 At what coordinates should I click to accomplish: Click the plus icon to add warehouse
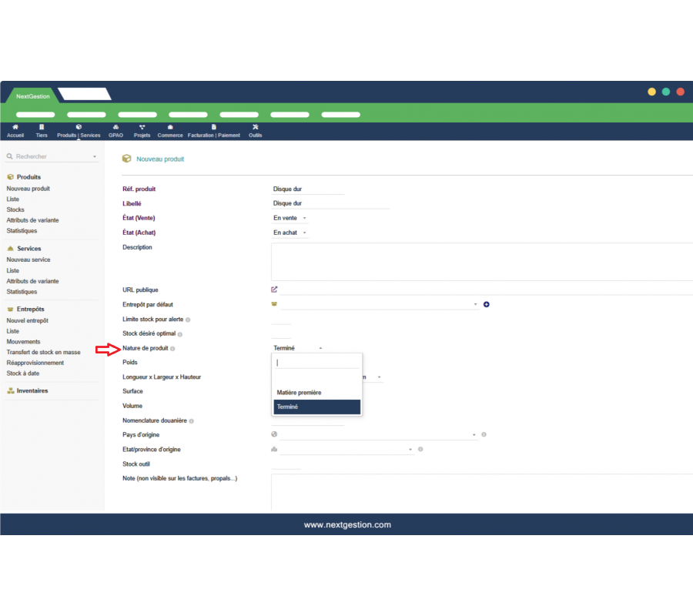[x=487, y=304]
